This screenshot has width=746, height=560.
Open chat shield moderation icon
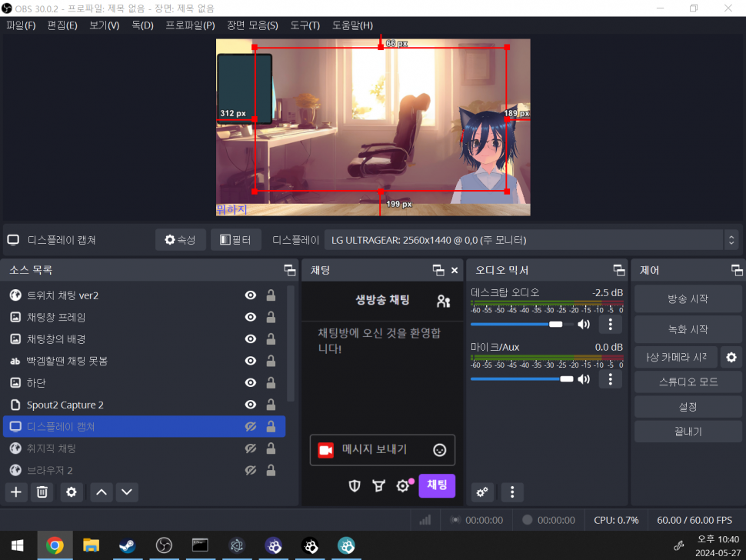[355, 486]
